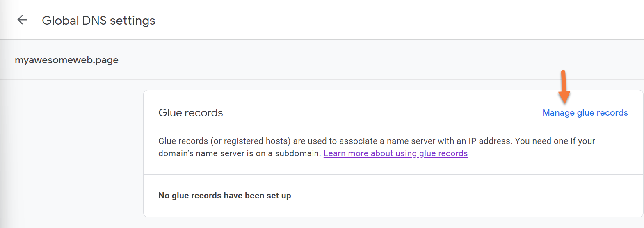Open Manage glue records
Viewport: 644px width, 228px height.
click(585, 113)
